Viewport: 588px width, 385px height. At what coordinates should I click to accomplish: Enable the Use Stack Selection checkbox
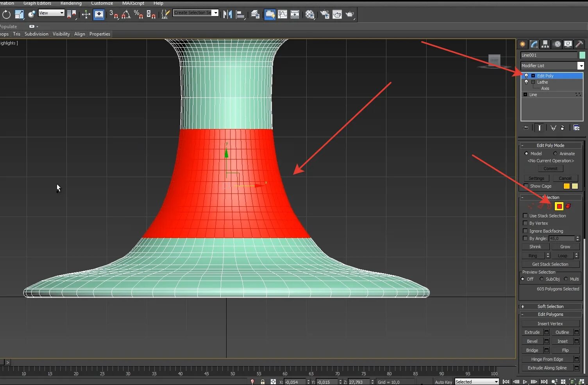tap(525, 215)
